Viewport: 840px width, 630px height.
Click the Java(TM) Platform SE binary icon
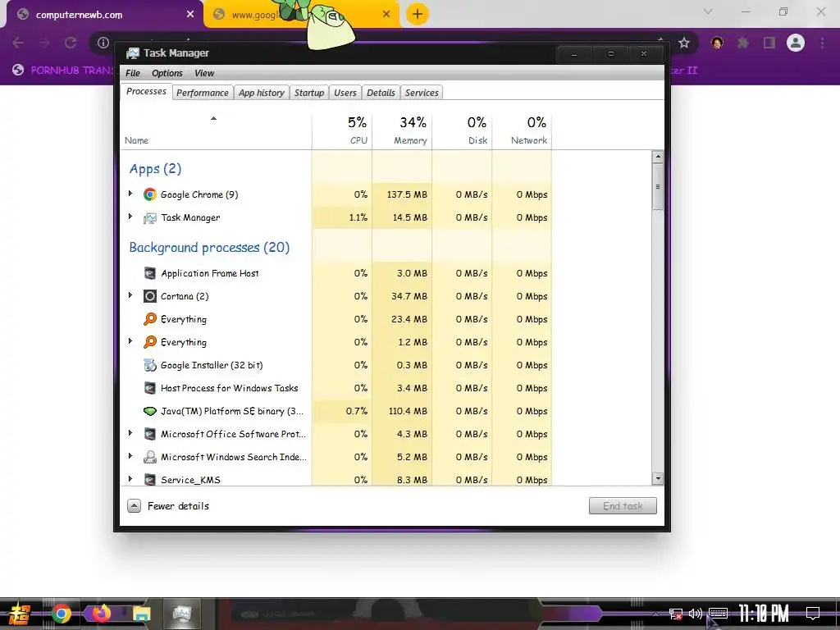pyautogui.click(x=150, y=411)
